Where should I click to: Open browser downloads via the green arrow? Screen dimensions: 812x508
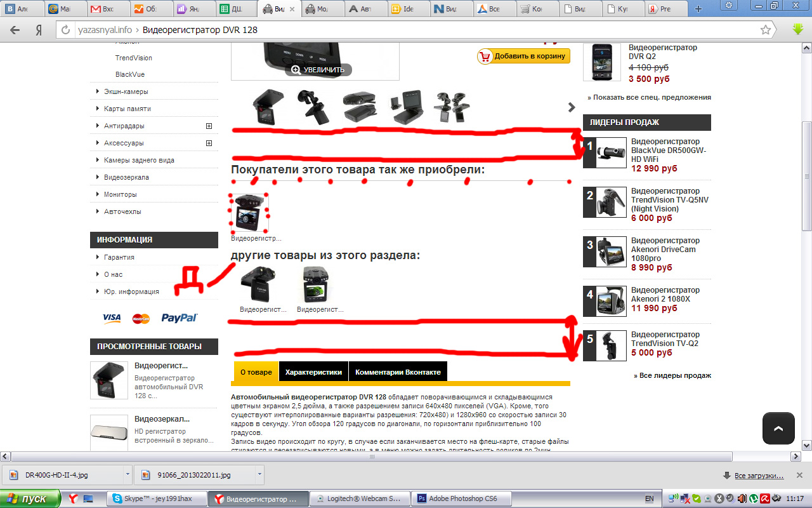[798, 29]
